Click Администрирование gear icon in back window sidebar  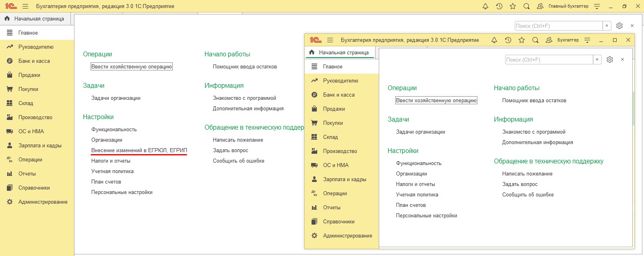tap(10, 202)
